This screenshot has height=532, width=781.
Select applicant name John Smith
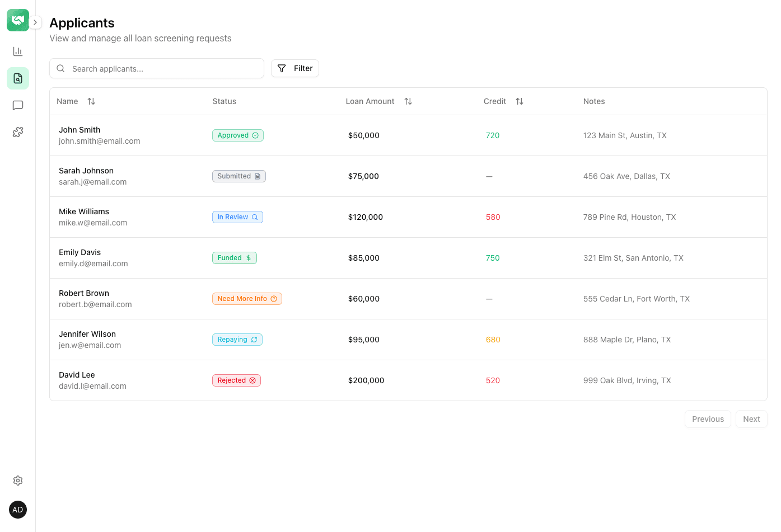79,130
